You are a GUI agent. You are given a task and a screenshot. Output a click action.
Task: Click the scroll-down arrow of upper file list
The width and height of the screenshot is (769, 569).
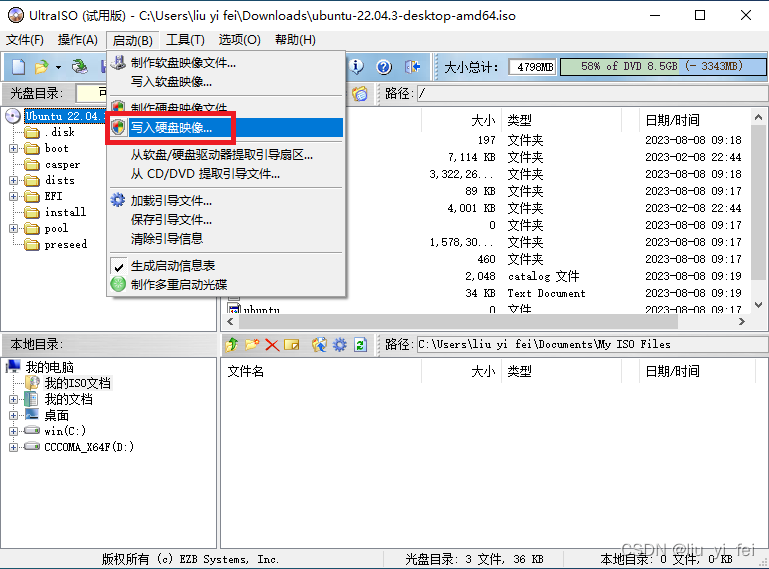click(x=758, y=305)
